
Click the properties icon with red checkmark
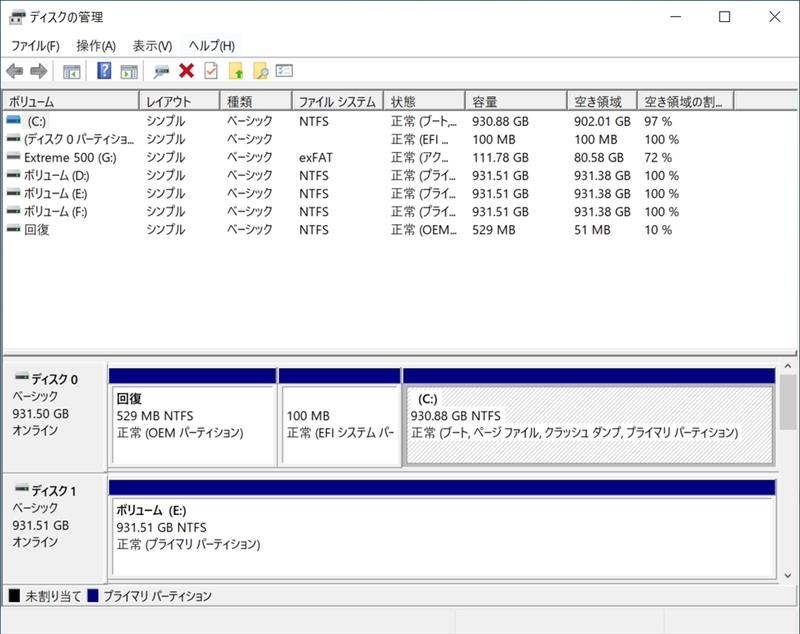(211, 71)
